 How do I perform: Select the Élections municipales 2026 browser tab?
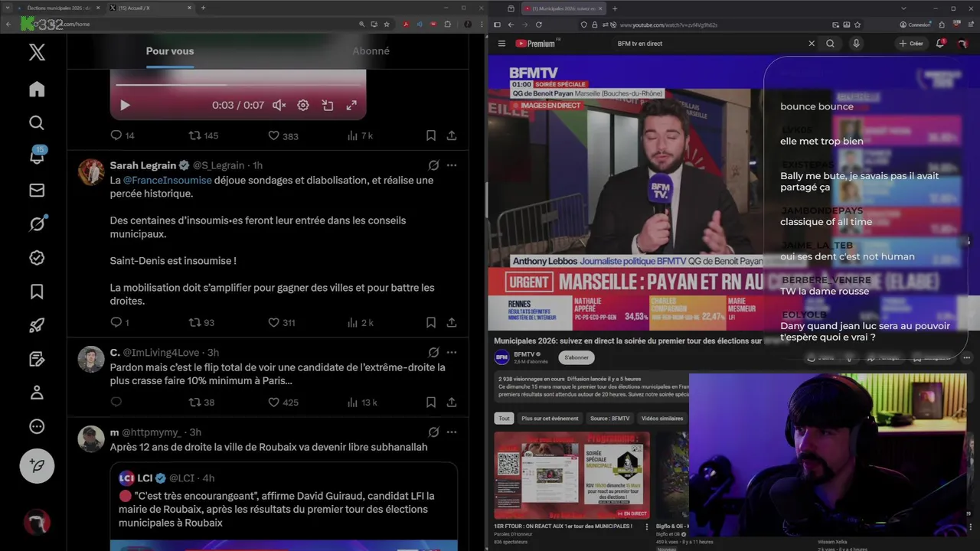60,8
